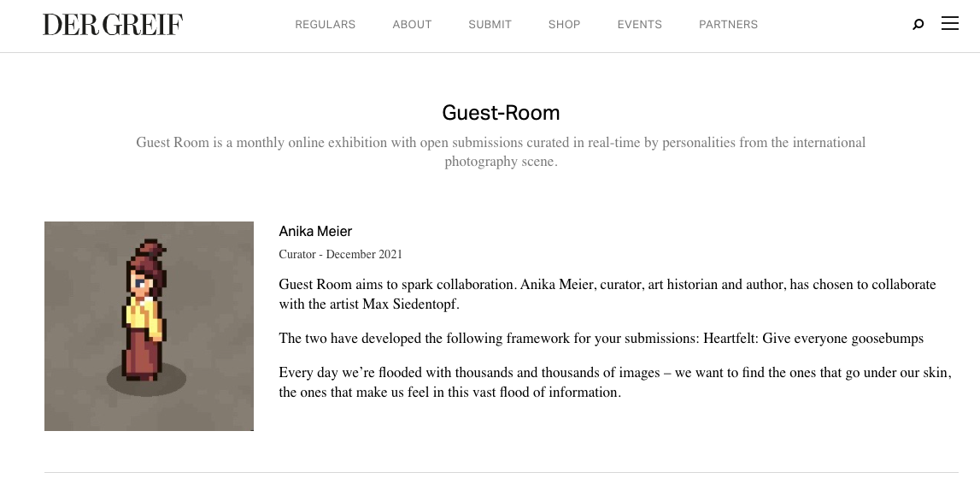Screen dimensions: 980x502
Task: Visit the SHOP section
Action: click(x=564, y=25)
